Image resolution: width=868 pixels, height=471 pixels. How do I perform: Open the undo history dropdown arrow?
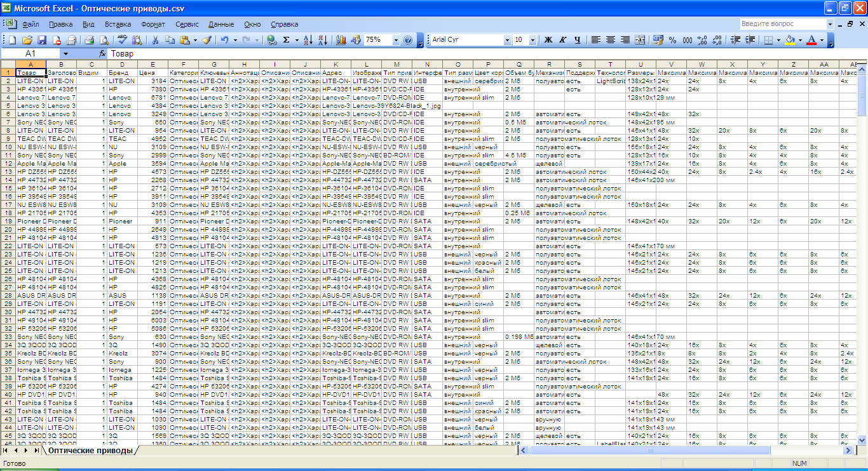coord(235,40)
